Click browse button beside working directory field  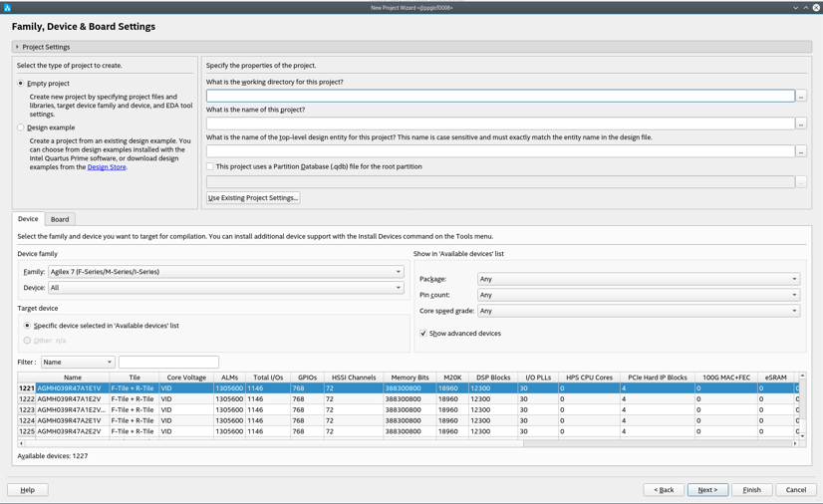801,96
